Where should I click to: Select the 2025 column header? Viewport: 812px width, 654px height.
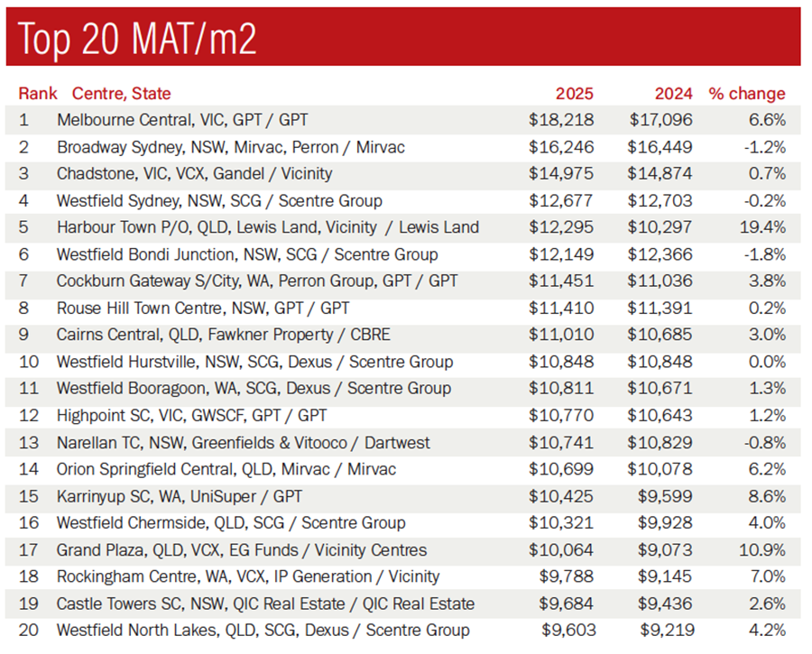click(x=574, y=94)
